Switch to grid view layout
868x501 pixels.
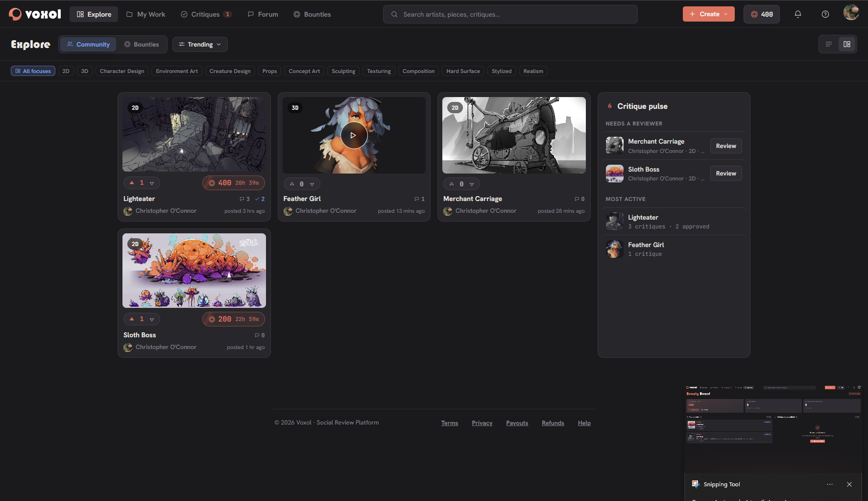click(x=847, y=44)
